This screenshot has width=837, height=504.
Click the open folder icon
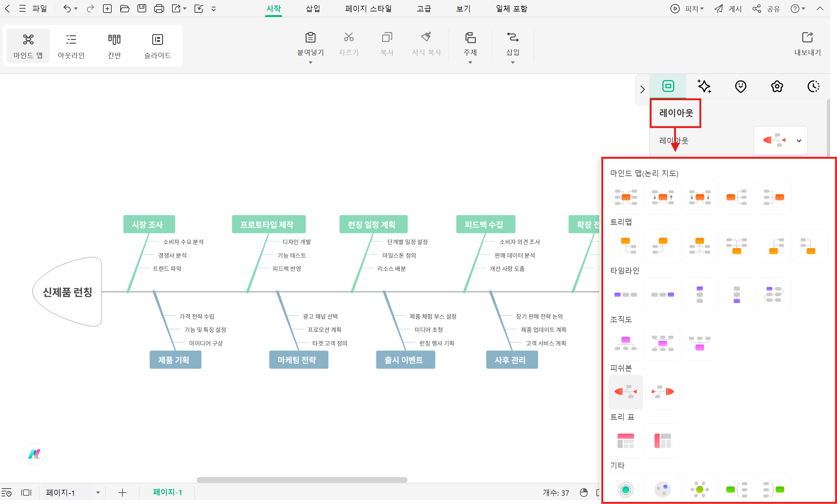125,9
